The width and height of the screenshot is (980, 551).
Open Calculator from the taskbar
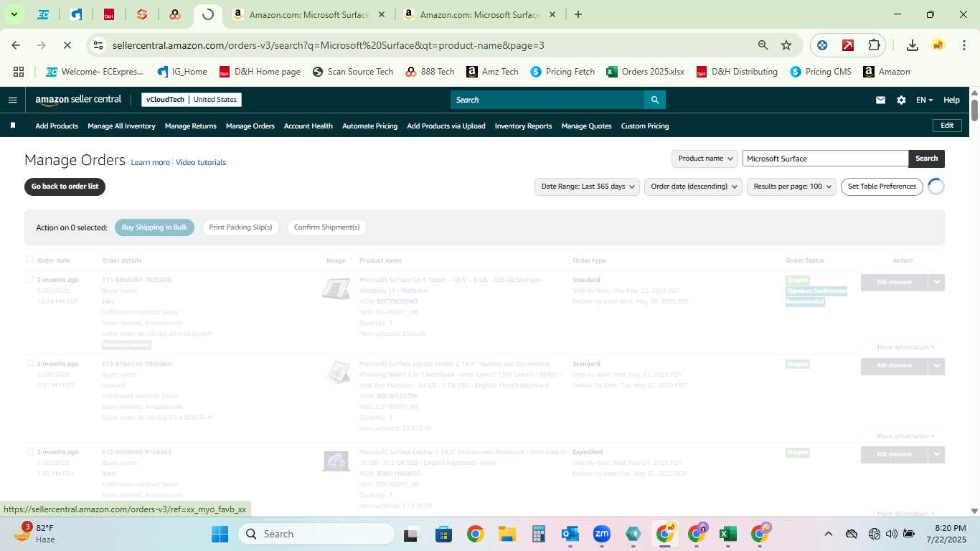(539, 534)
